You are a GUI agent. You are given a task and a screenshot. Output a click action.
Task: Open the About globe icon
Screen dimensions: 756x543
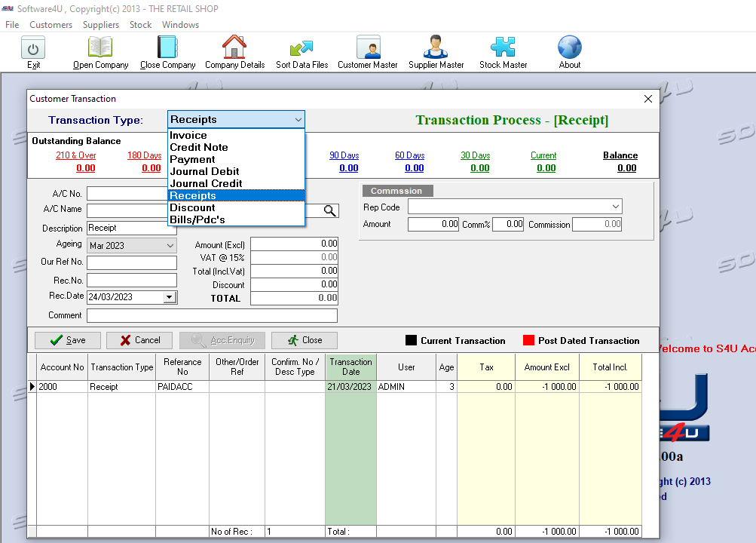(570, 48)
